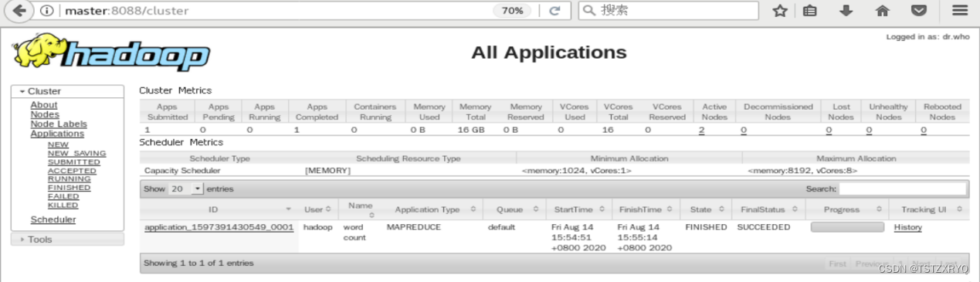Sort the table by FinishTime column
980x282 pixels.
(646, 209)
